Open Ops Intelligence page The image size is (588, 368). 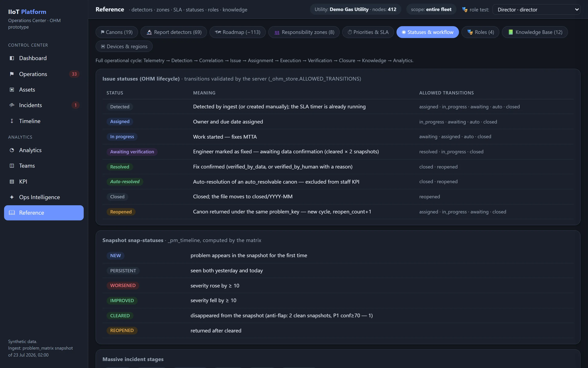click(x=44, y=197)
